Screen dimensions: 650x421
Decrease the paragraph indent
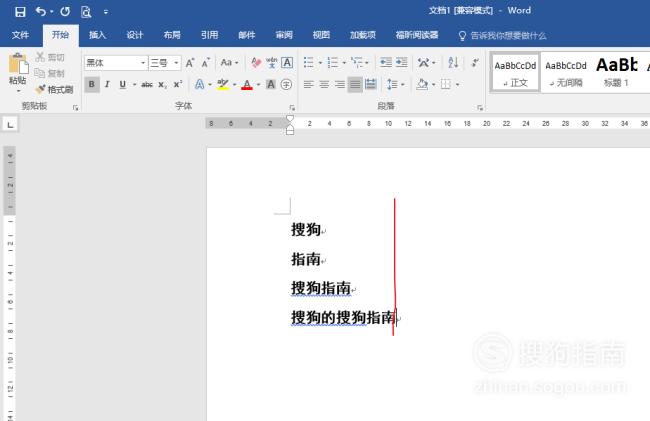[x=386, y=63]
